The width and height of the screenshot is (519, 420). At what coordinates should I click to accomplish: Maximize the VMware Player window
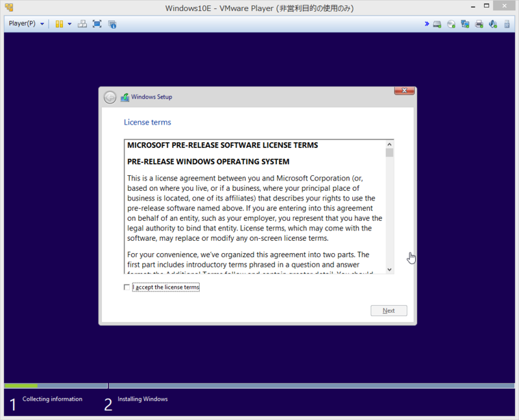coord(486,6)
